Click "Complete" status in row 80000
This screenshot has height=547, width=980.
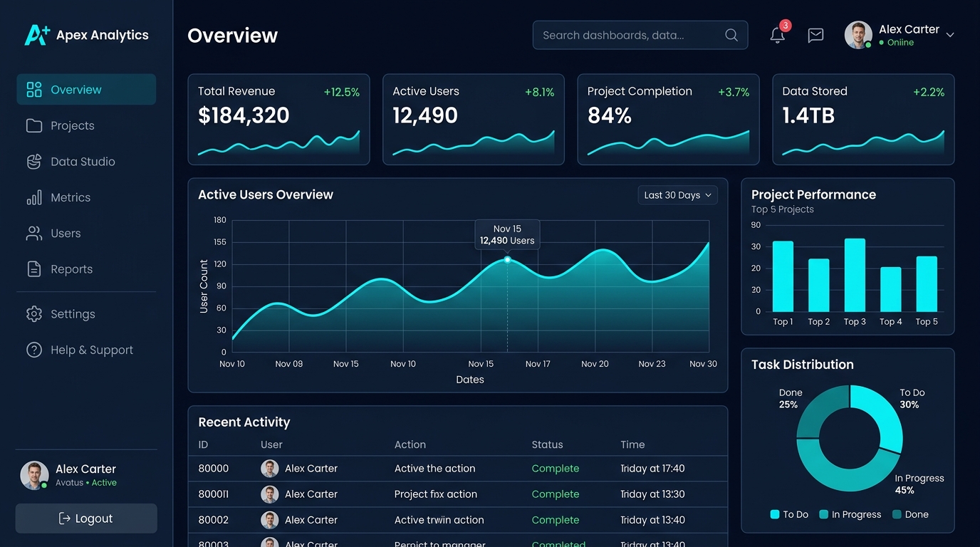556,469
